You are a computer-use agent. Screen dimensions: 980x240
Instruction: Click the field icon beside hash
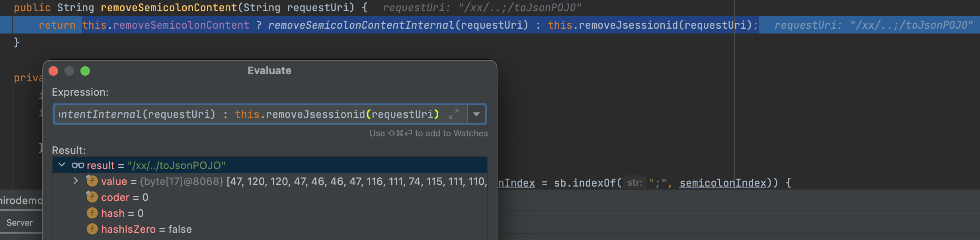coord(92,213)
